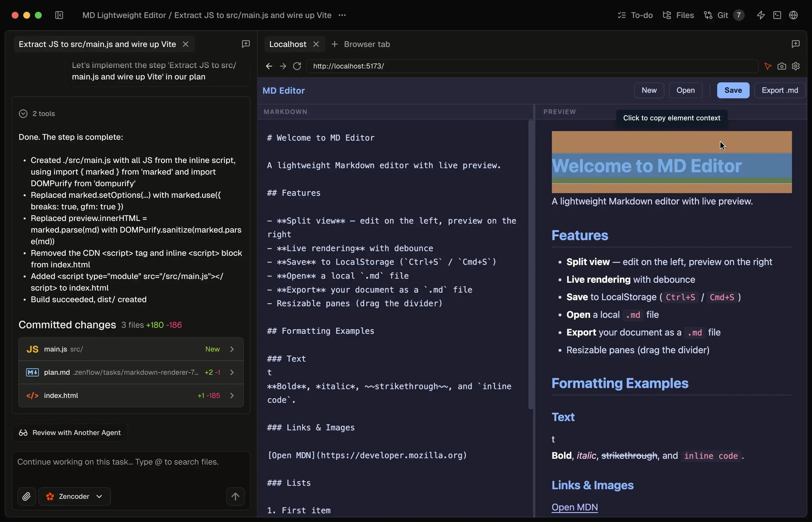
Task: Navigate back in the browser
Action: [269, 66]
